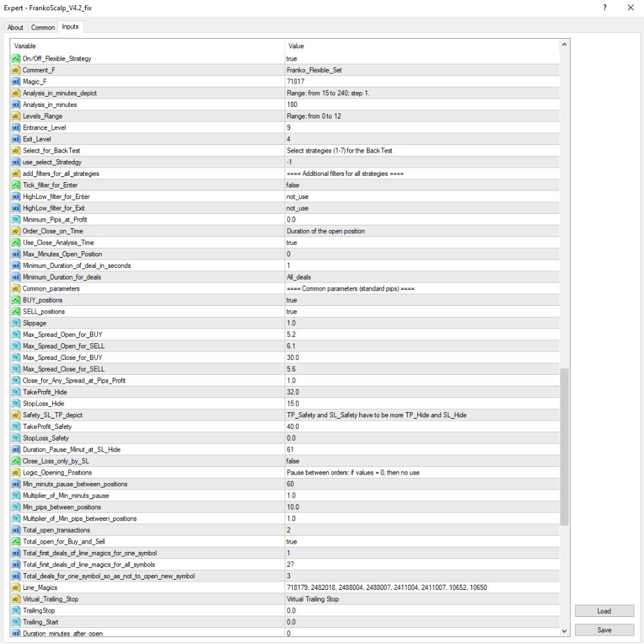Click the scrollbar down arrow
Image resolution: width=644 pixels, height=644 pixels.
point(564,631)
